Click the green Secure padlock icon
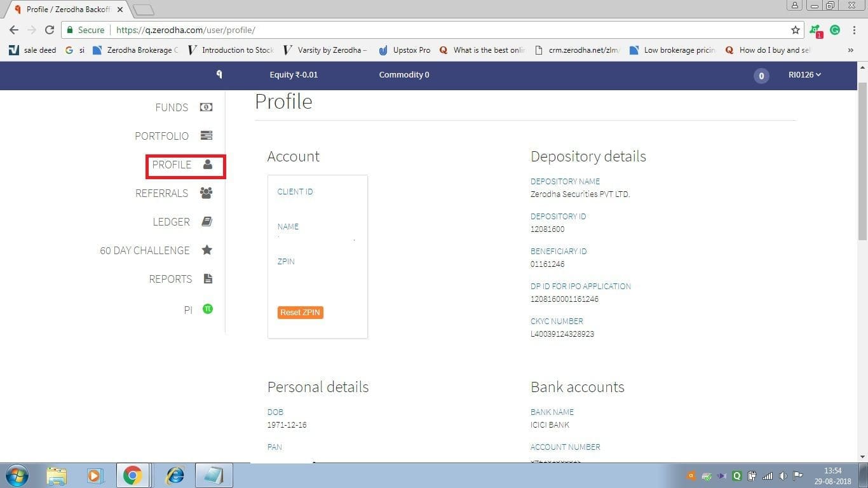 (69, 30)
